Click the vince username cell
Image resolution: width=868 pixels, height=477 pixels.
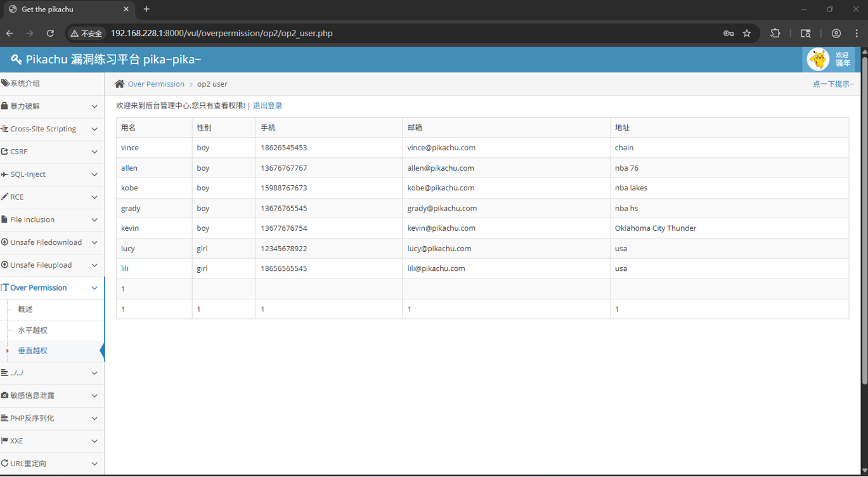(154, 148)
